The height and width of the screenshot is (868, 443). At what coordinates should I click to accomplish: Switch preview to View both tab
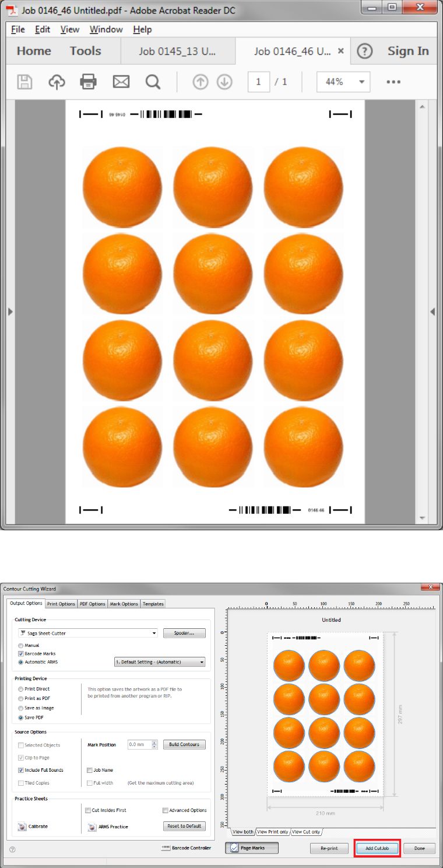[x=243, y=832]
